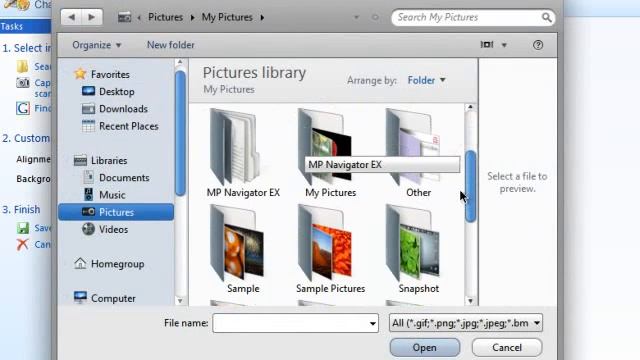Screen dimensions: 640x360
Task: Click the Videos library icon
Action: click(x=88, y=229)
